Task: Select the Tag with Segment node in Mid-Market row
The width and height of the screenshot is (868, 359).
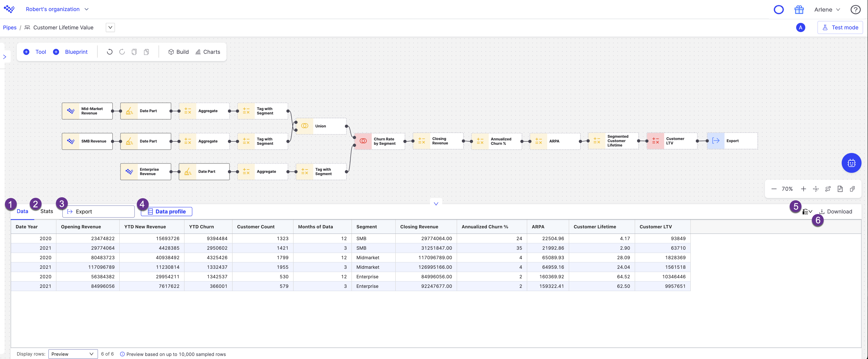Action: (262, 111)
